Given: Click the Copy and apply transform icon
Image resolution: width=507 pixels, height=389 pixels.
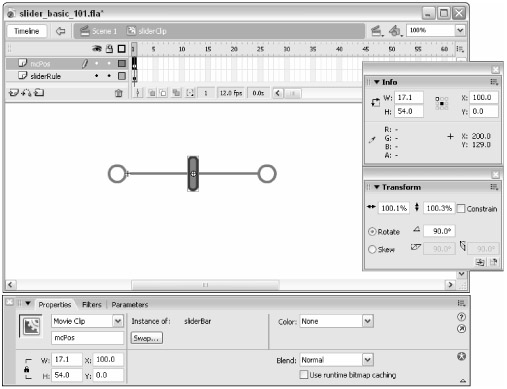Looking at the screenshot, I should point(480,262).
